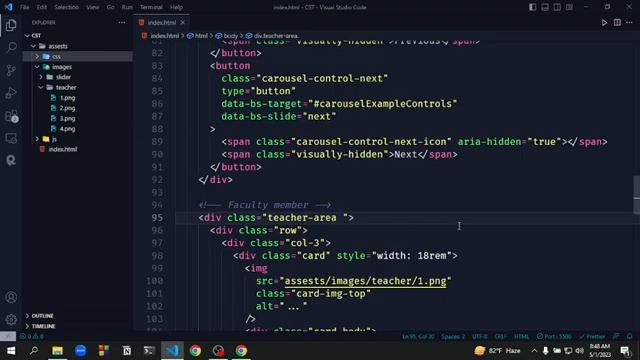Image resolution: width=640 pixels, height=360 pixels.
Task: Click the CRLF line ending status
Action: point(500,336)
